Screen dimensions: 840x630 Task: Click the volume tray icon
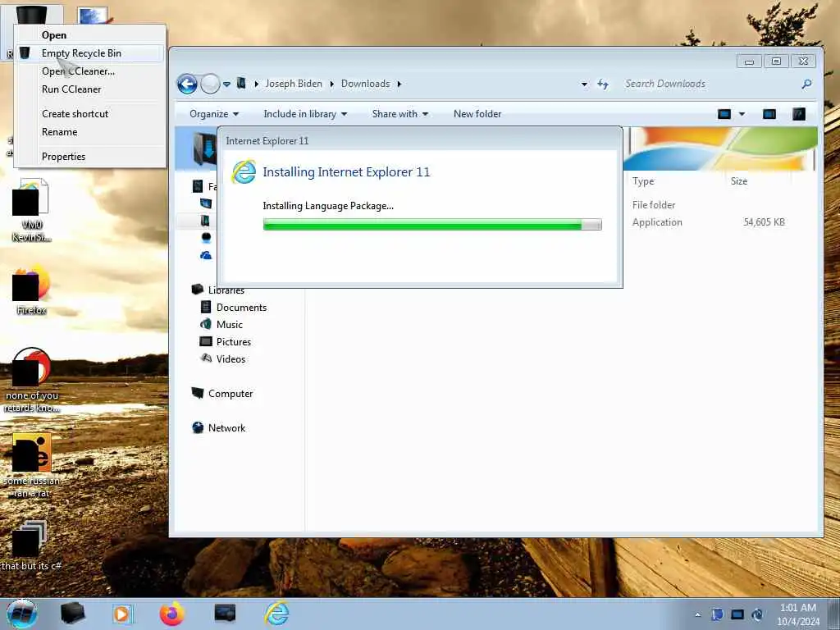pos(757,615)
